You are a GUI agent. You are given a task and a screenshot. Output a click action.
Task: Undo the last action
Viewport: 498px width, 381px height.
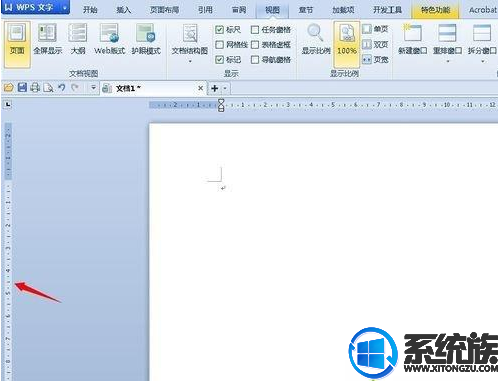point(62,88)
